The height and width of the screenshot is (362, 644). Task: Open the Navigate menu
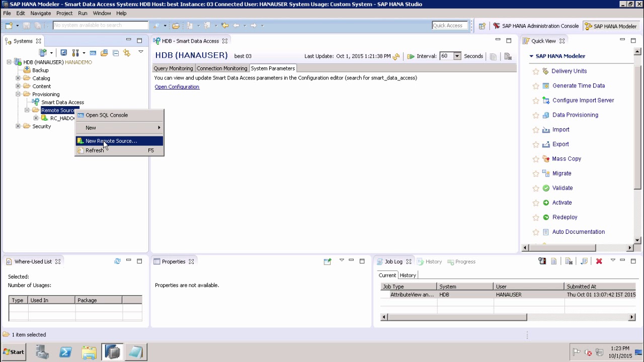pos(40,13)
